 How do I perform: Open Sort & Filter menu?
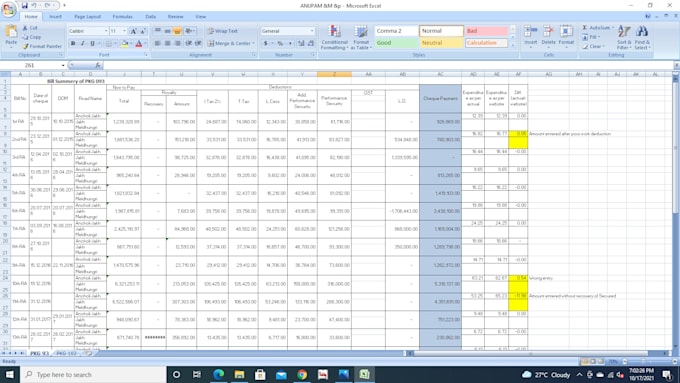[x=624, y=37]
